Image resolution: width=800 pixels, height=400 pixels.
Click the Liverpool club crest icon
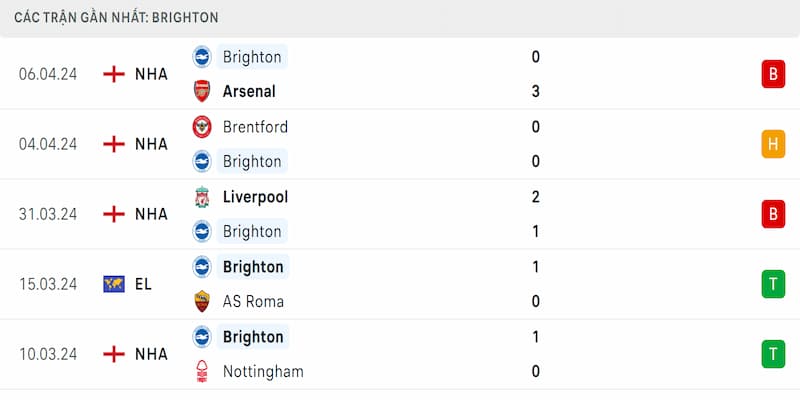[x=202, y=197]
